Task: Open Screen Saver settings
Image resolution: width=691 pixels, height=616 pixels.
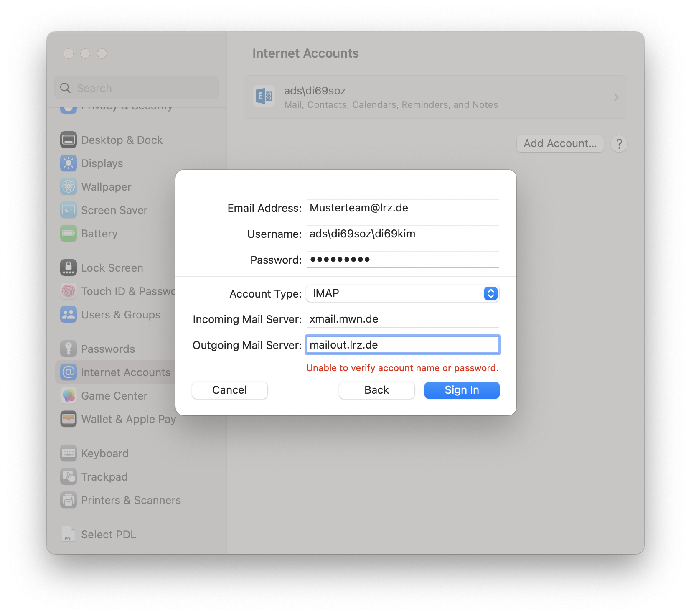Action: tap(68, 210)
